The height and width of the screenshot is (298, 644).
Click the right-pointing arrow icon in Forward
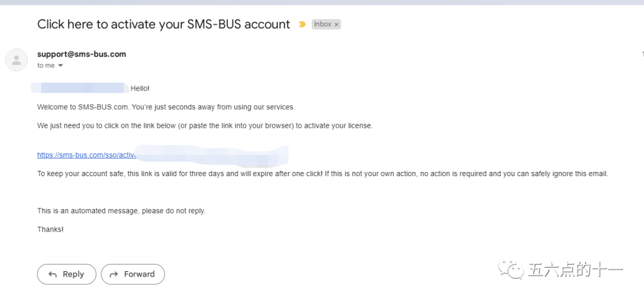click(x=113, y=274)
